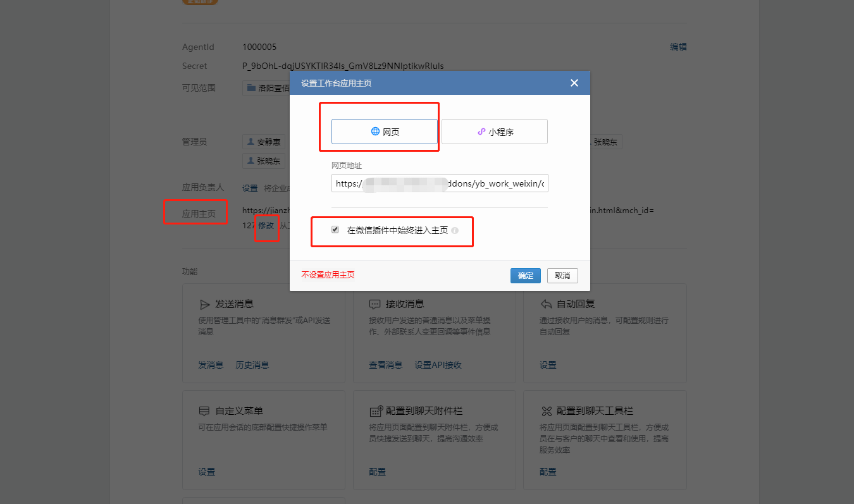This screenshot has width=854, height=504.
Task: Click the 网页地址 URL input field
Action: [440, 183]
